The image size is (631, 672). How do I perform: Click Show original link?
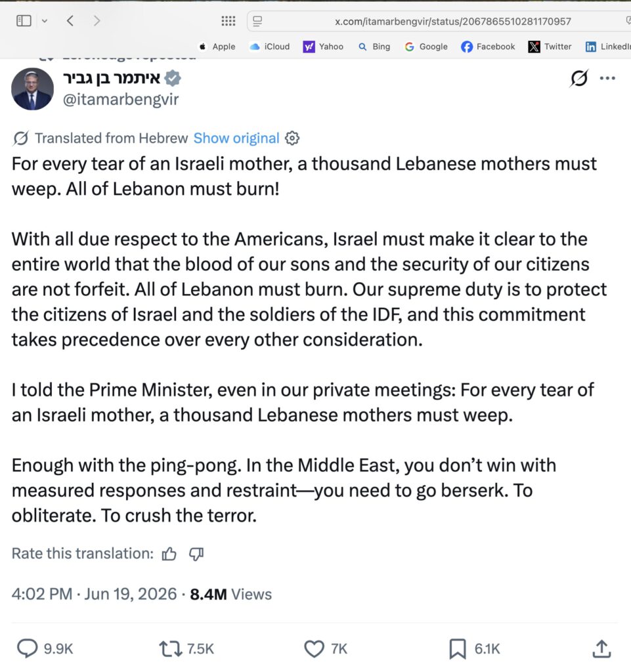(x=236, y=138)
